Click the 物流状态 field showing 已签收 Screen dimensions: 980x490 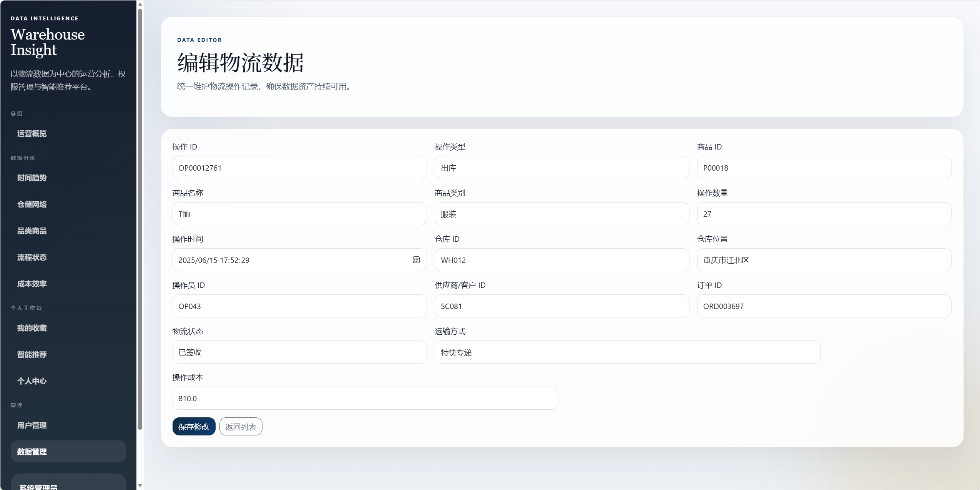299,352
